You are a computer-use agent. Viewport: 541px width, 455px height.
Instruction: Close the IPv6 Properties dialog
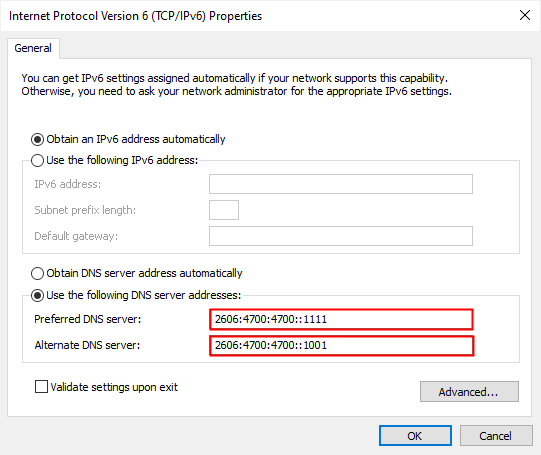click(x=524, y=15)
